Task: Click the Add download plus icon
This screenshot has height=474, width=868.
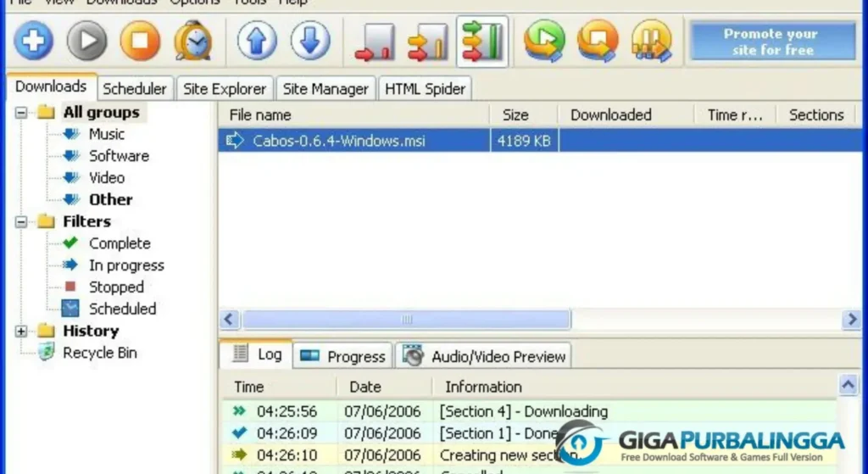Action: (x=34, y=41)
